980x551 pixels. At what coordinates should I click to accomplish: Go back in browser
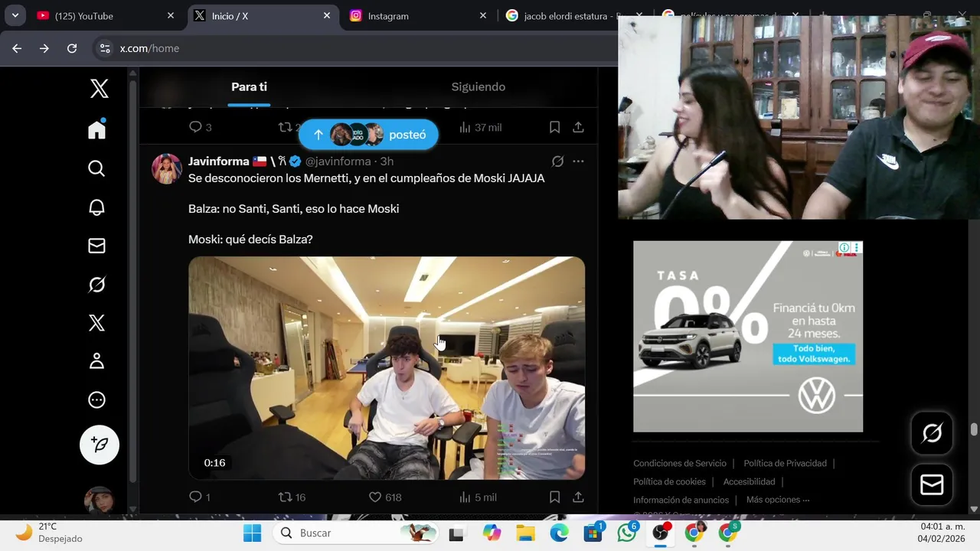tap(17, 48)
